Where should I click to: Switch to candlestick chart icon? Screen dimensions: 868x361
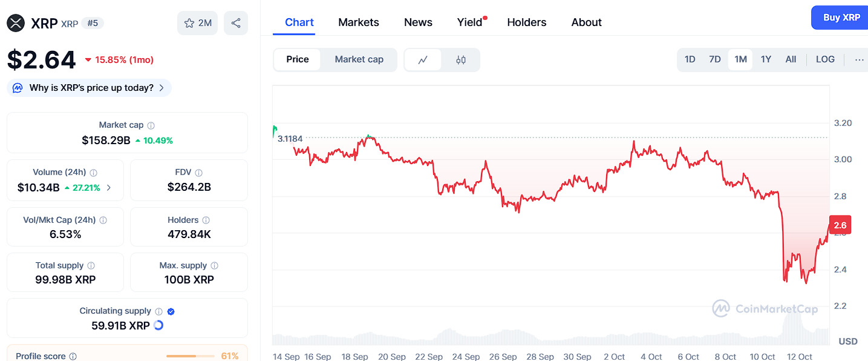pyautogui.click(x=461, y=59)
